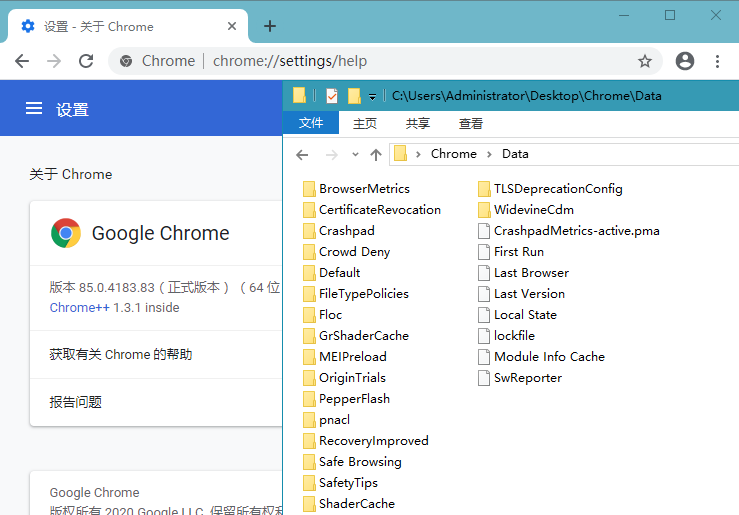The height and width of the screenshot is (515, 739).
Task: Click 报告问题 row
Action: point(156,402)
